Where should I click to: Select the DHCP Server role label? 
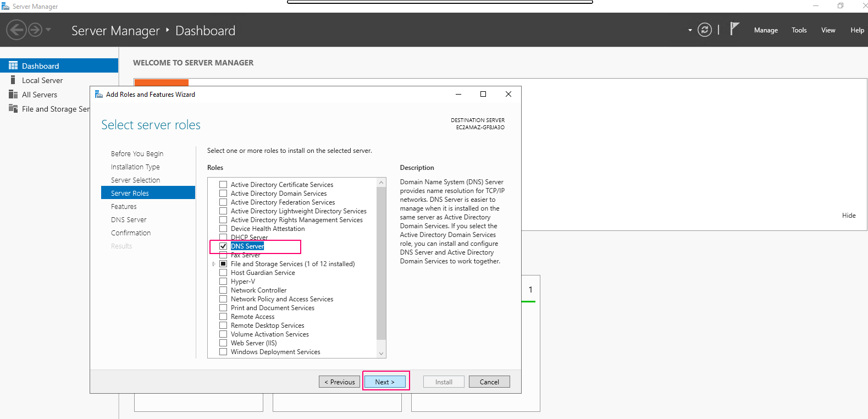[250, 238]
